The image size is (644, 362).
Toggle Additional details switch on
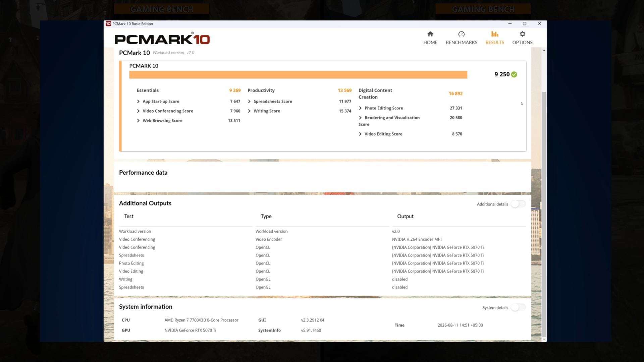(x=518, y=204)
